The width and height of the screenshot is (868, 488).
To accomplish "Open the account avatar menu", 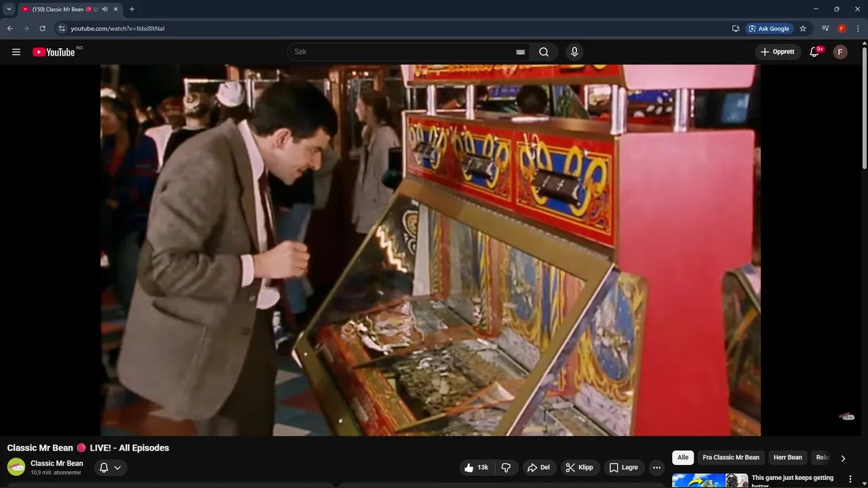I will (840, 52).
